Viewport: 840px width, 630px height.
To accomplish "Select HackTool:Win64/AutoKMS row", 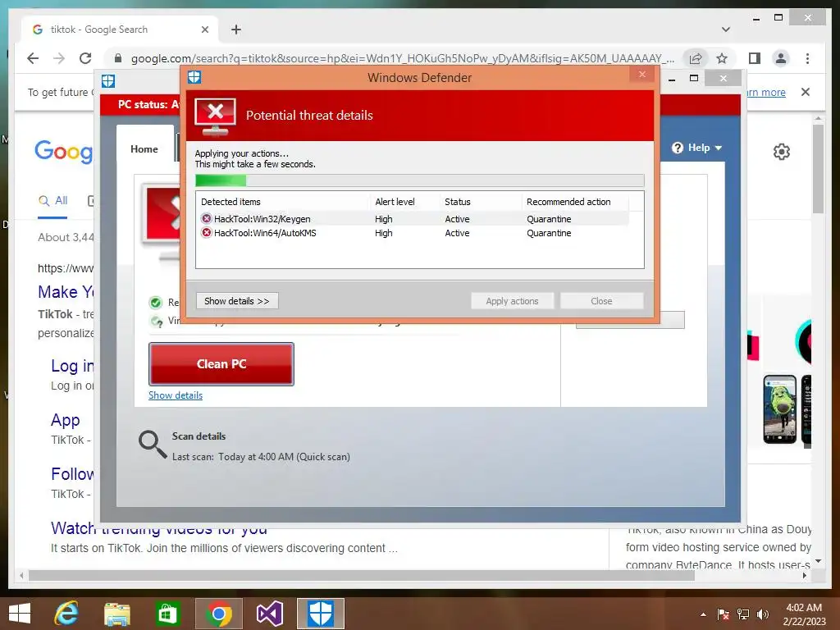I will point(413,233).
